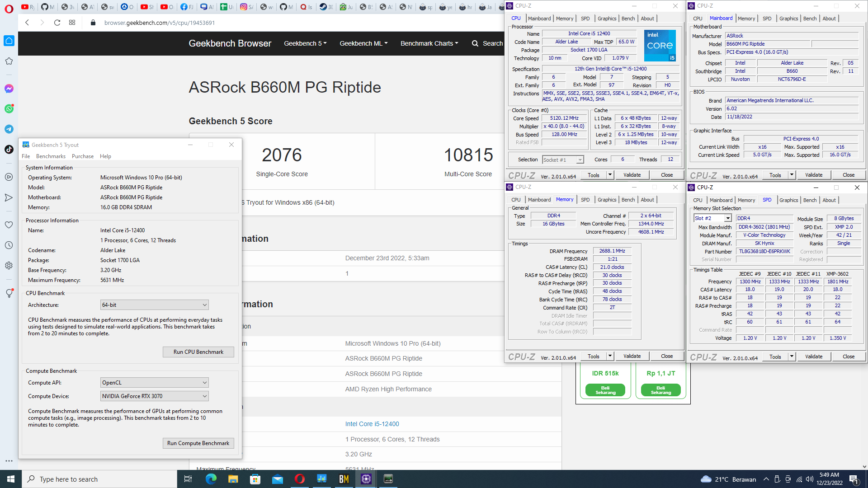Open Microsoft Store from taskbar
This screenshot has height=488, width=868.
(255, 479)
